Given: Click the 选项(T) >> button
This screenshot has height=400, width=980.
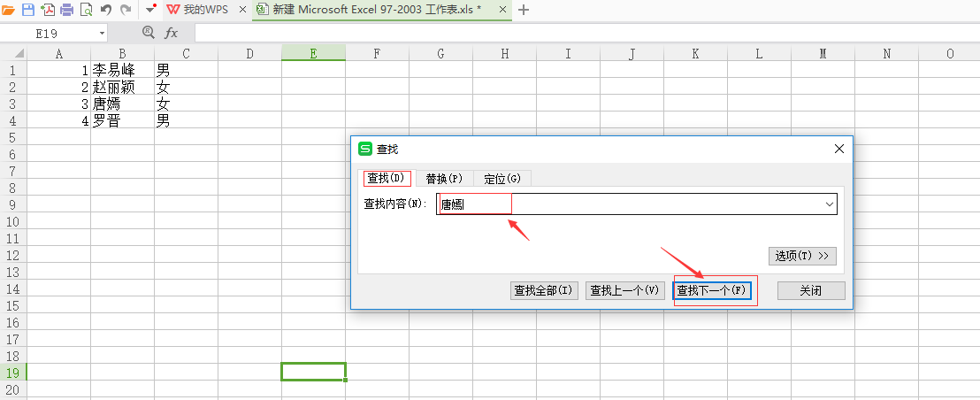Looking at the screenshot, I should point(802,256).
